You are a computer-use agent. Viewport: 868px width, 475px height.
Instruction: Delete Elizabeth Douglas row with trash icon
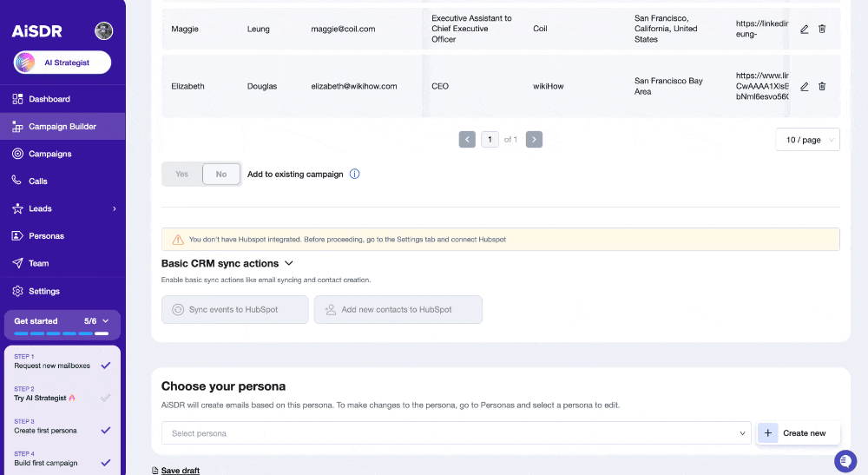(822, 86)
